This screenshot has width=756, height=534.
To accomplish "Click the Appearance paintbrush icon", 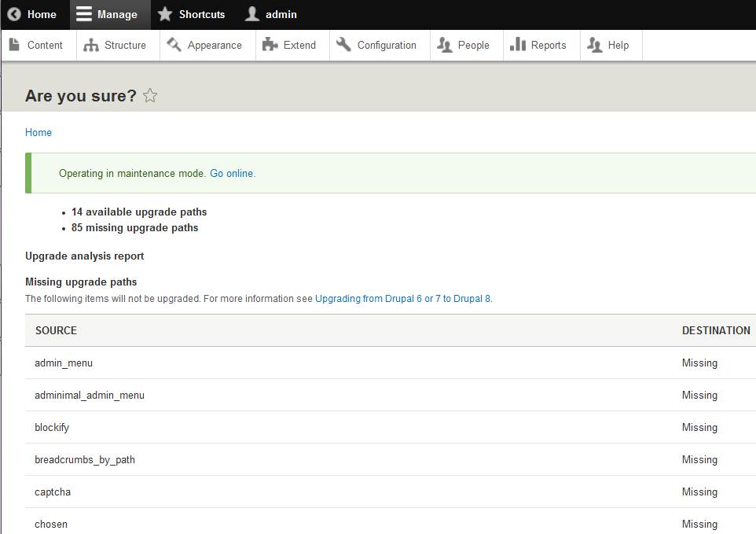I will tap(174, 45).
